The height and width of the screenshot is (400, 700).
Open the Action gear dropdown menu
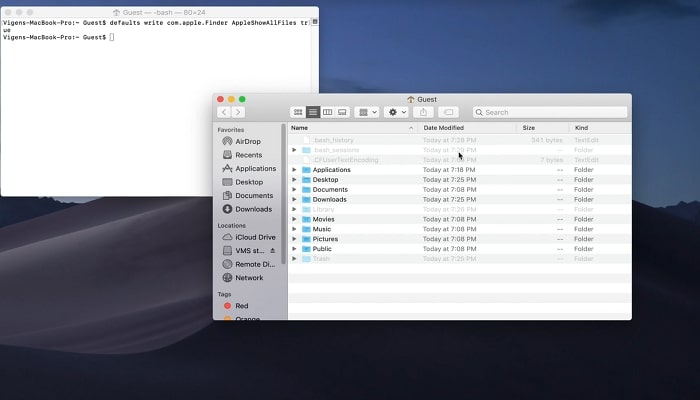click(x=396, y=112)
